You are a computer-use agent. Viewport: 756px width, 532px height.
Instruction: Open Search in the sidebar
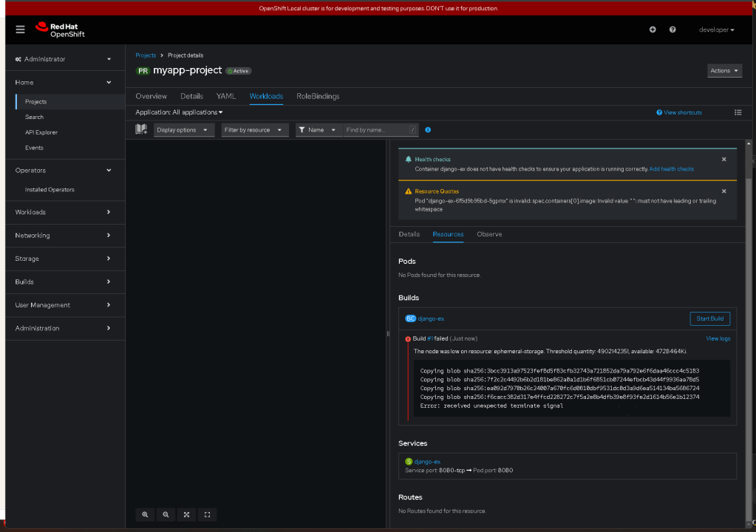(x=34, y=117)
